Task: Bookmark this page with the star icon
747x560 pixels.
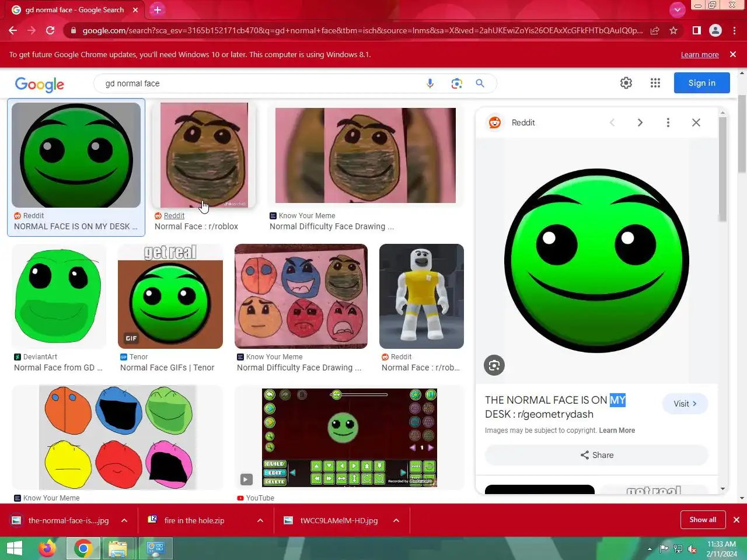Action: click(673, 30)
